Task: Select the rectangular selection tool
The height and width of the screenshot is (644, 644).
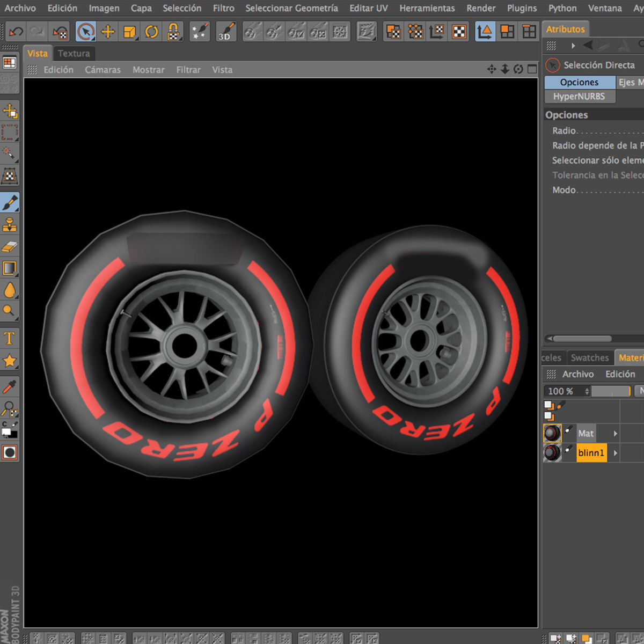Action: coord(10,132)
